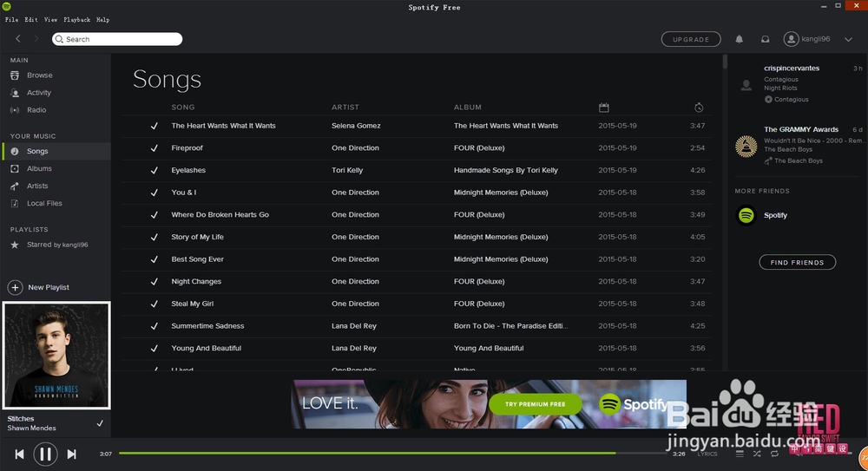Sort songs by duration clock icon
868x471 pixels.
coord(699,108)
